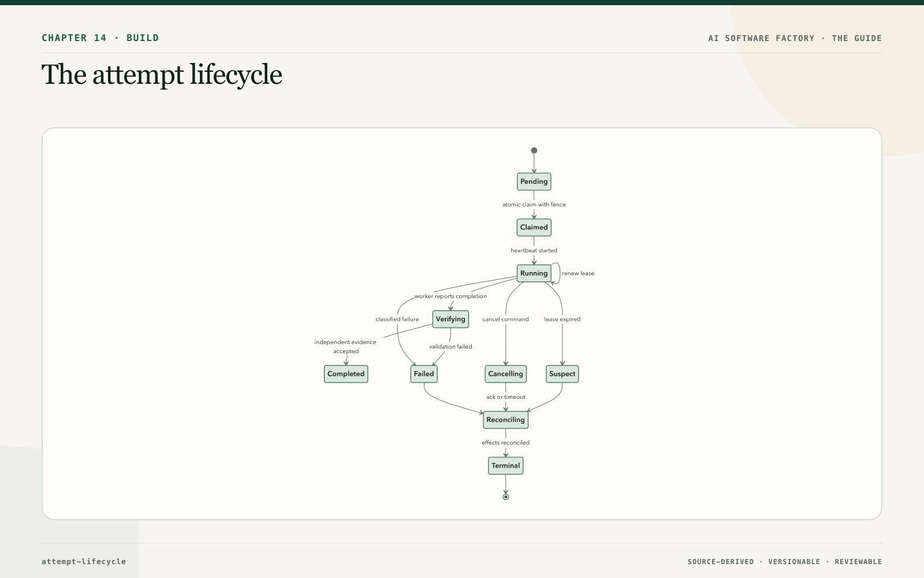This screenshot has width=924, height=578.
Task: Click 'AI SOFTWARE FACTORY · THE GUIDE' header
Action: [795, 38]
